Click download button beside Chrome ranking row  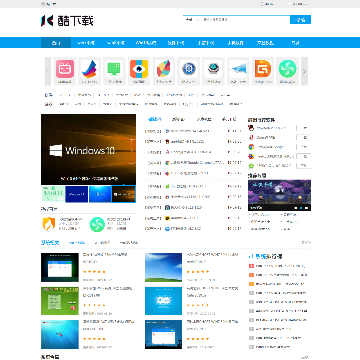pyautogui.click(x=304, y=147)
